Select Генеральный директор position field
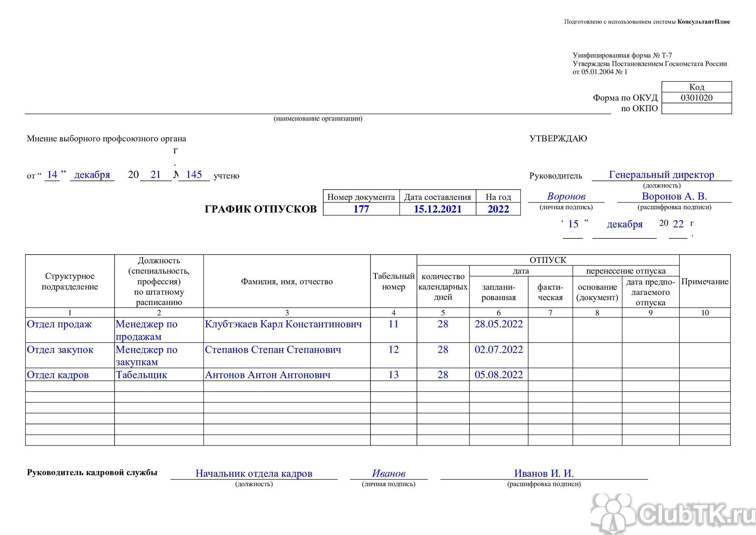Image resolution: width=756 pixels, height=535 pixels. click(661, 175)
